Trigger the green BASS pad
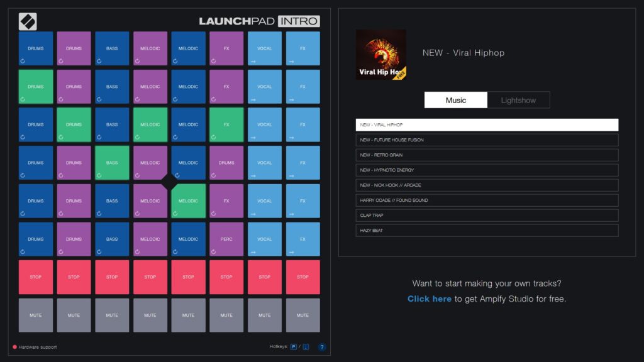Image resolution: width=644 pixels, height=362 pixels. (x=112, y=163)
